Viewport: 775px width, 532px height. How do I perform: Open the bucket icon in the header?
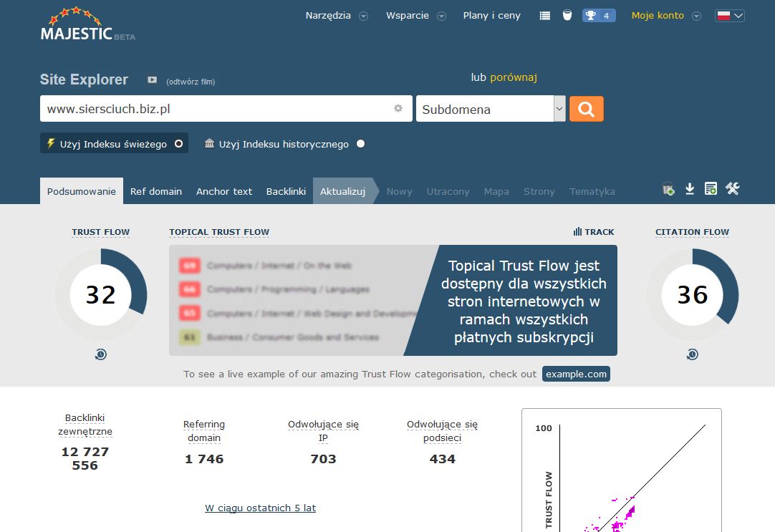[567, 15]
